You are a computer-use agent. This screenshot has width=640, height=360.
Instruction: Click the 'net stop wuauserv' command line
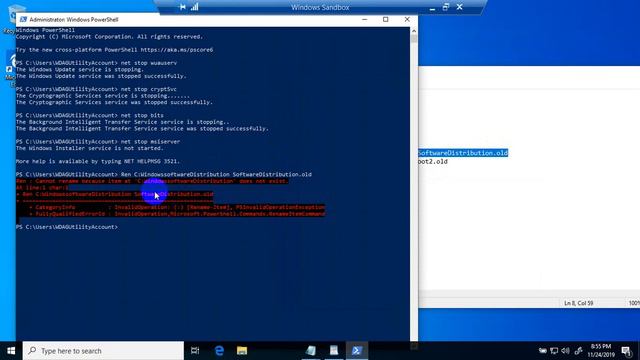[96, 63]
